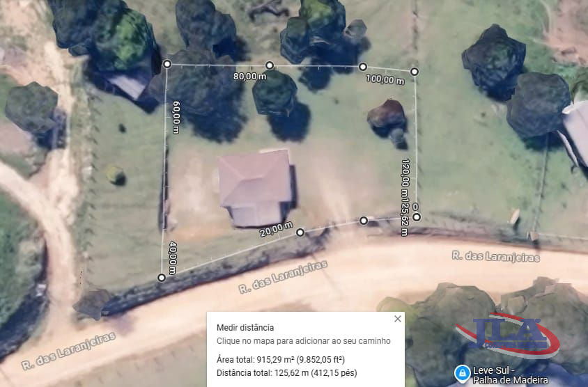
Task: Click R. das Laranjeiras label below the house
Action: click(283, 276)
